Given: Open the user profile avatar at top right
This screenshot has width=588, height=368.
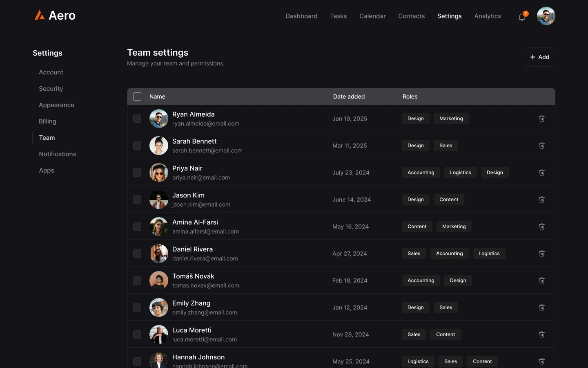Looking at the screenshot, I should (546, 16).
